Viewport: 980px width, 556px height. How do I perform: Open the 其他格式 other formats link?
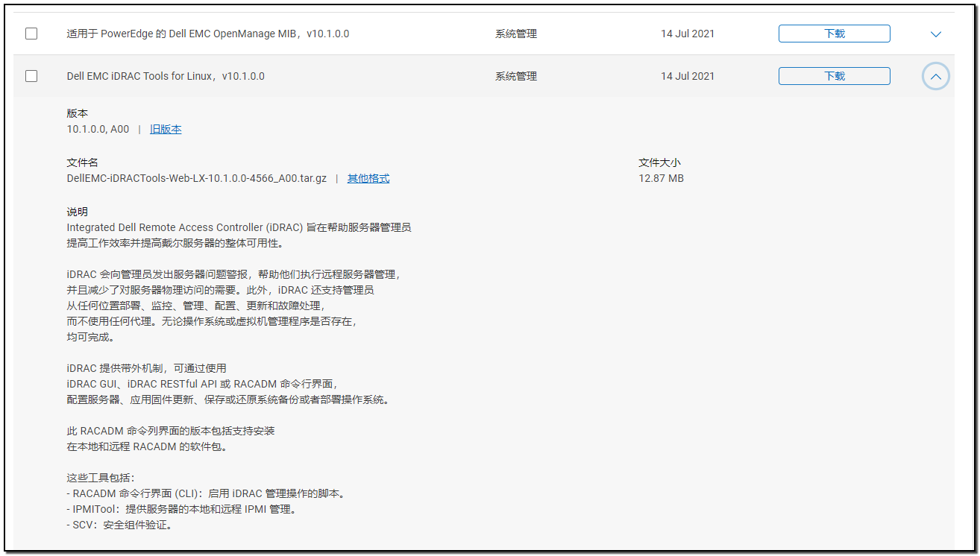[x=368, y=178]
